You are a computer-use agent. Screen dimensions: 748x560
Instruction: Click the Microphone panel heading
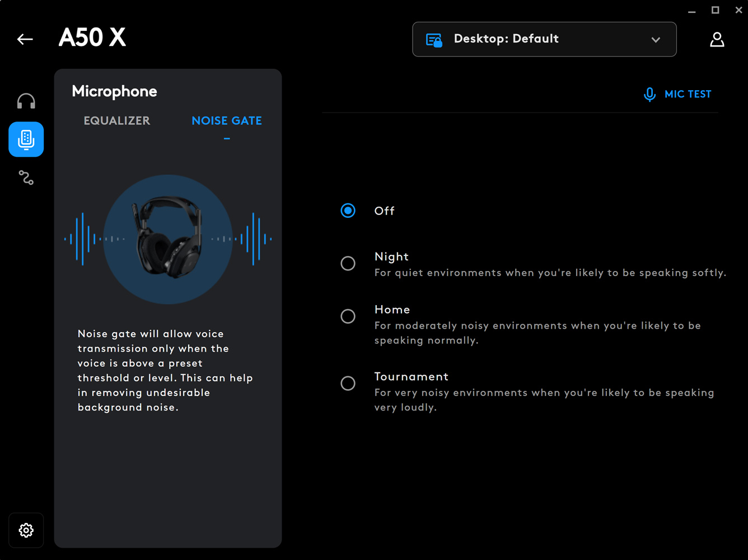(114, 91)
